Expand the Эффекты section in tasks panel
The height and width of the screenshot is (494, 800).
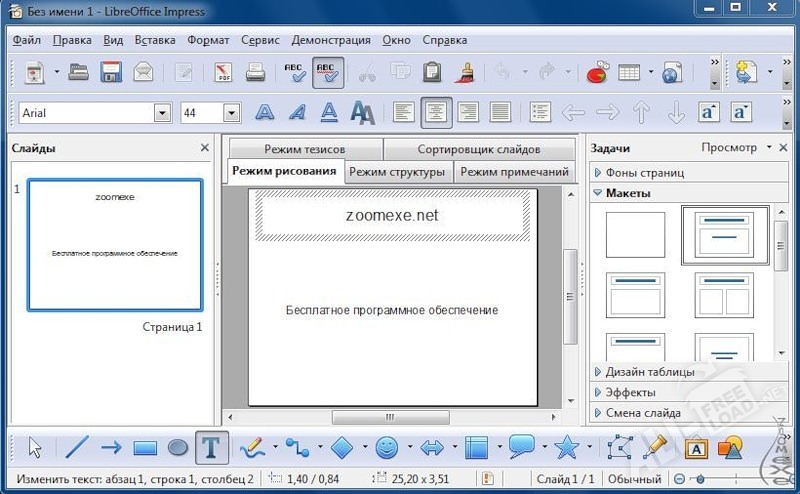click(630, 392)
